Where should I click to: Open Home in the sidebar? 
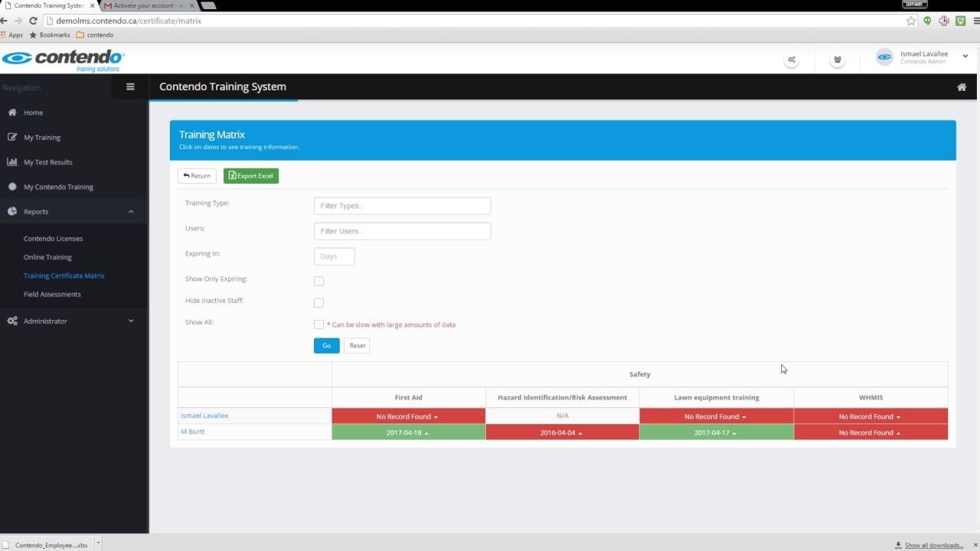33,112
